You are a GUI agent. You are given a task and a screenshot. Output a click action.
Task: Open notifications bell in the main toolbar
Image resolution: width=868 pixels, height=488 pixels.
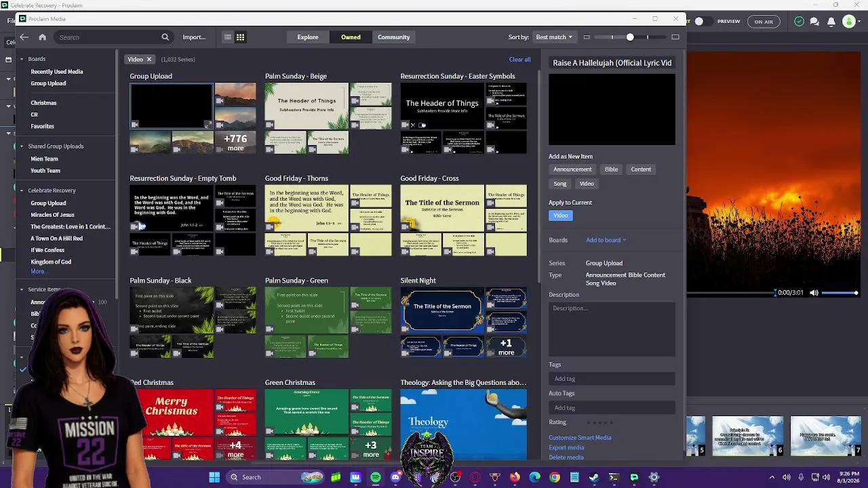pyautogui.click(x=831, y=22)
